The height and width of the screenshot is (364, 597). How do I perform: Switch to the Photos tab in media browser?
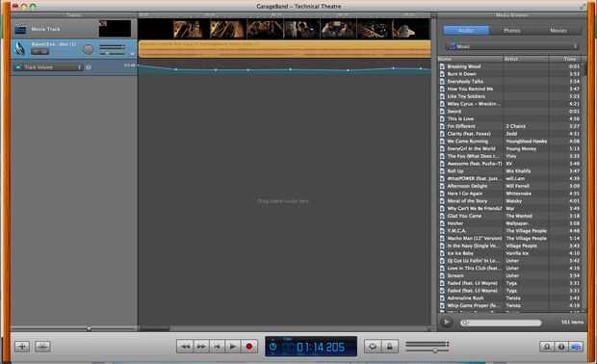point(511,31)
